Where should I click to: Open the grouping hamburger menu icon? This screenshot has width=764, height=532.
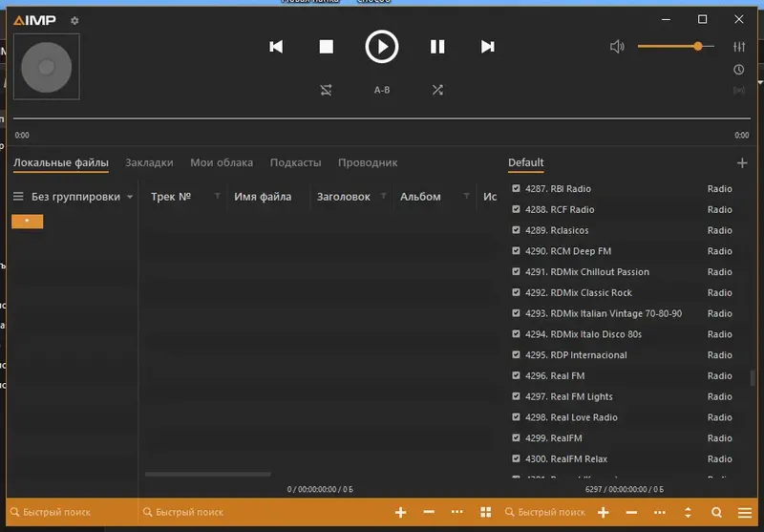(x=18, y=197)
